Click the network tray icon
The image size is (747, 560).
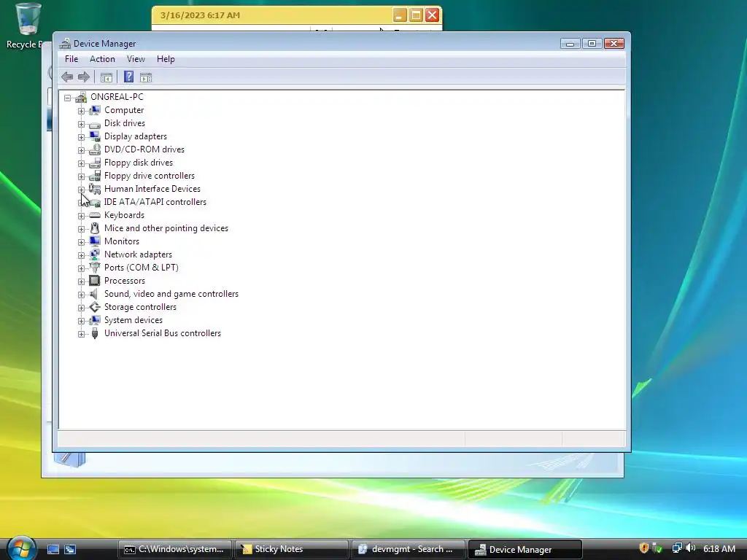click(x=676, y=548)
